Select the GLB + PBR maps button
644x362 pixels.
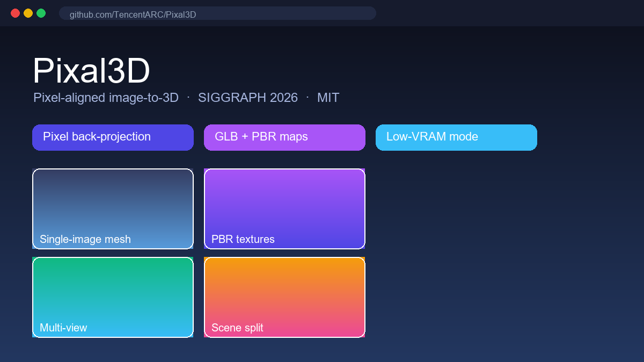[284, 137]
